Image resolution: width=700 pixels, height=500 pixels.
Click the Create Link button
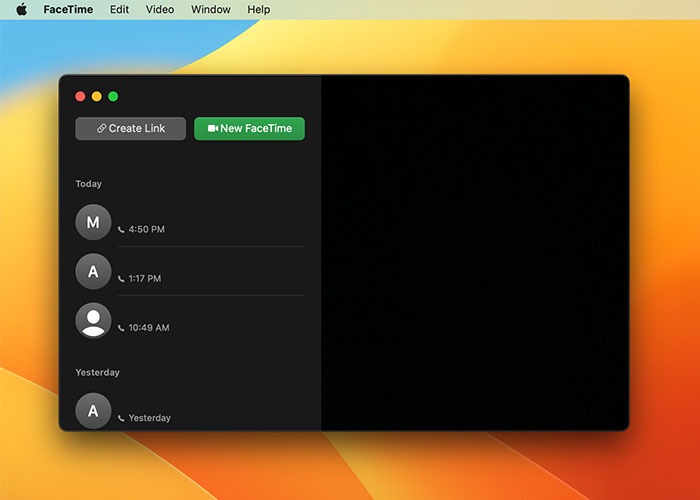pyautogui.click(x=131, y=129)
